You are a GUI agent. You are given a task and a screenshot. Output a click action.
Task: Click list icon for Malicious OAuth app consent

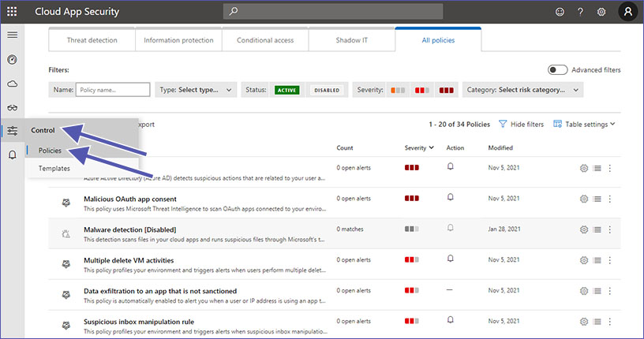[597, 199]
